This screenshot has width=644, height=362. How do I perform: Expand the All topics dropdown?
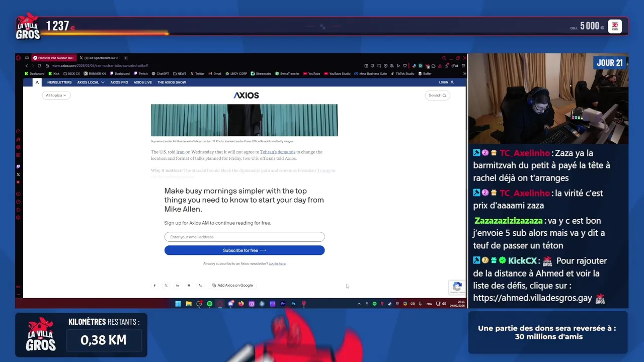point(56,95)
